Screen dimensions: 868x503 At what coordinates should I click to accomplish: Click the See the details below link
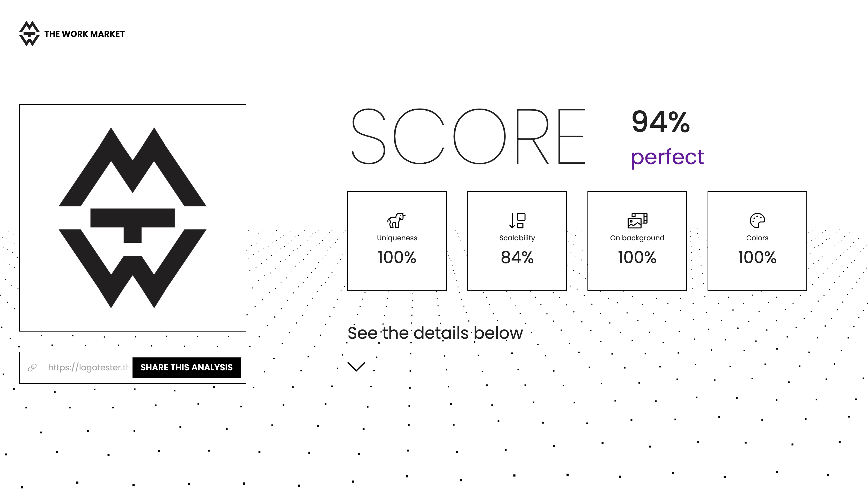tap(435, 333)
